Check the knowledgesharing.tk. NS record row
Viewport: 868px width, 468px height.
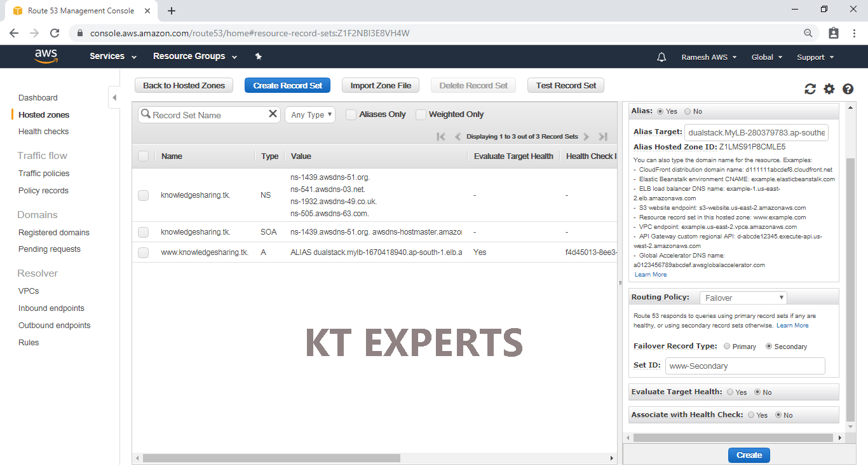pyautogui.click(x=143, y=195)
